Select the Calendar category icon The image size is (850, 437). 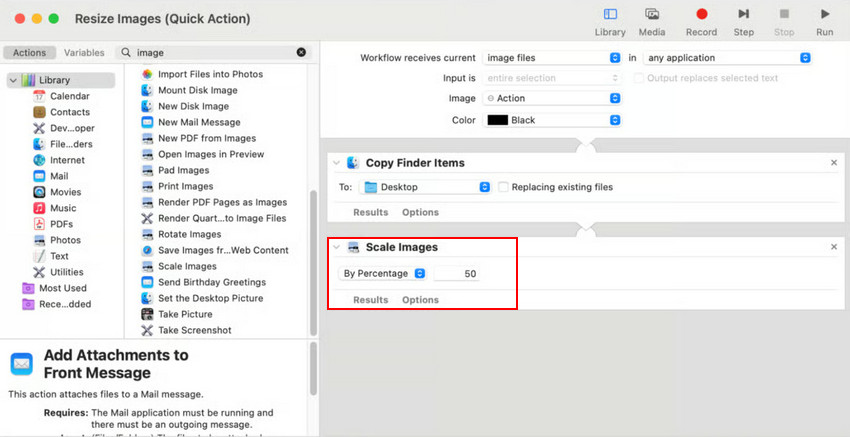(39, 96)
